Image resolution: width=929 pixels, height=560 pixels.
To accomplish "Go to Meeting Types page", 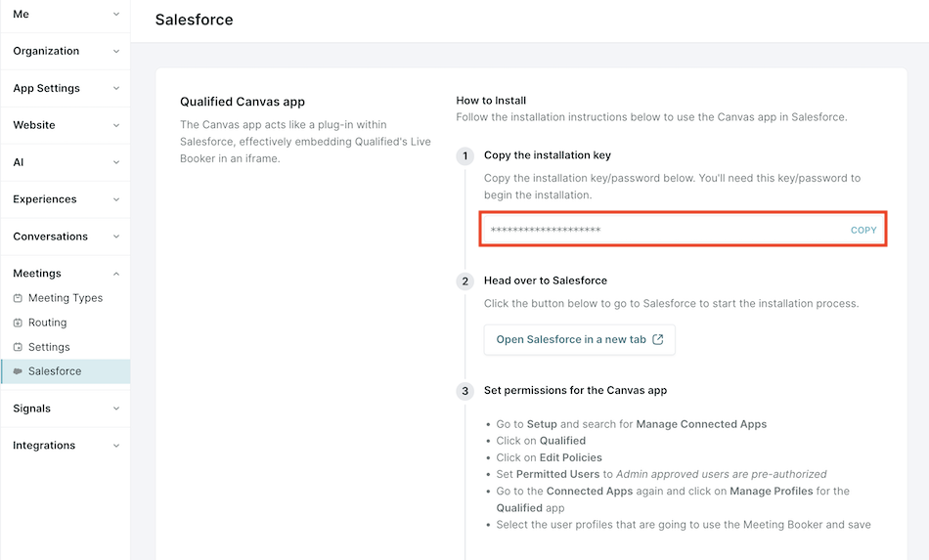I will (x=66, y=298).
